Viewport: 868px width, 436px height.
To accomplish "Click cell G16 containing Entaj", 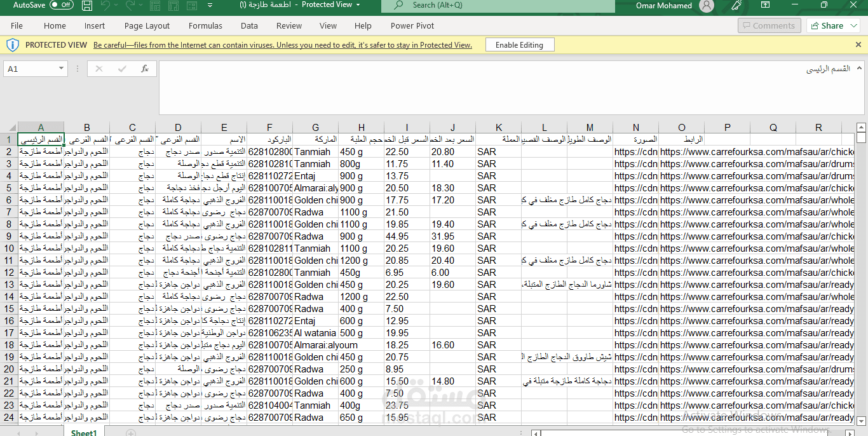I will tap(315, 321).
